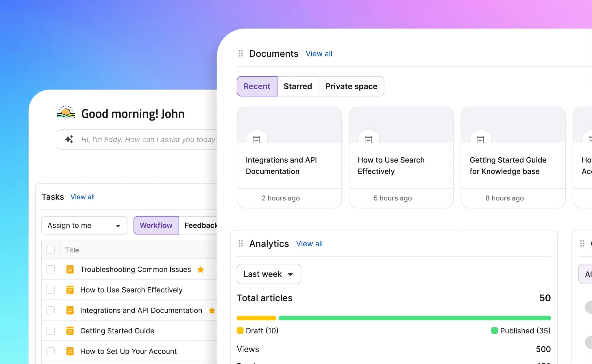
Task: Click the yellow Draft progress bar segment
Action: (x=256, y=318)
